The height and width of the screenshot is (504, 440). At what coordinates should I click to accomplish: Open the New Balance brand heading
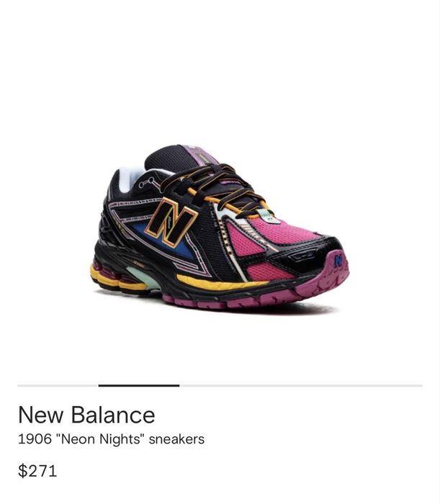point(86,415)
